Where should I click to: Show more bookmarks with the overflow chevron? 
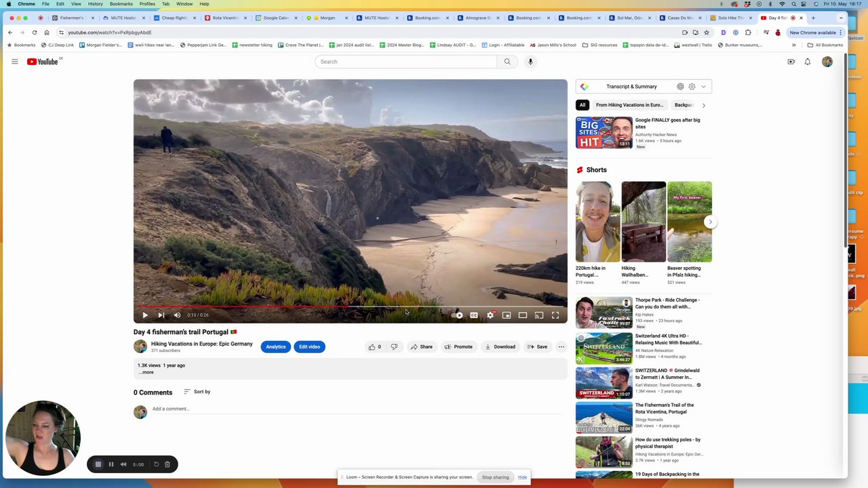point(793,45)
